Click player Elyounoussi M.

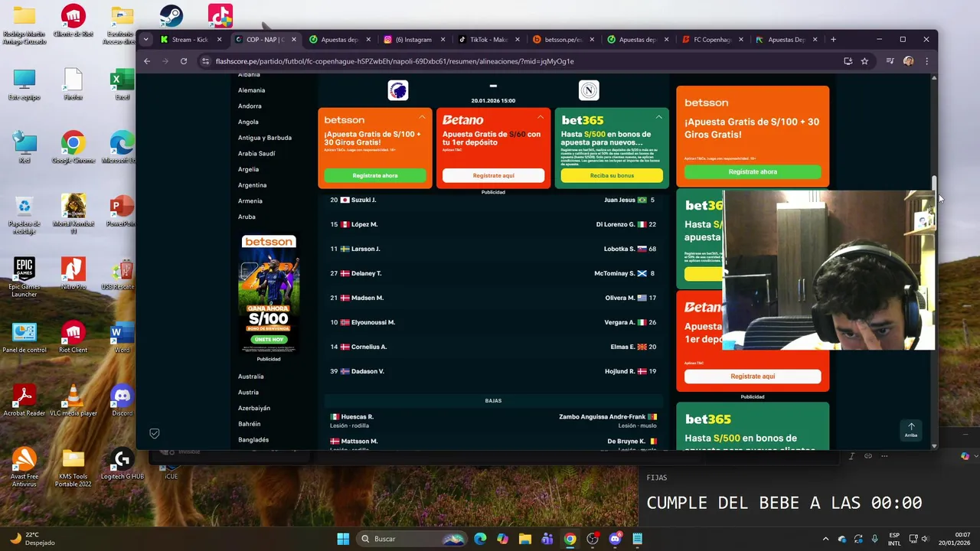(x=373, y=322)
